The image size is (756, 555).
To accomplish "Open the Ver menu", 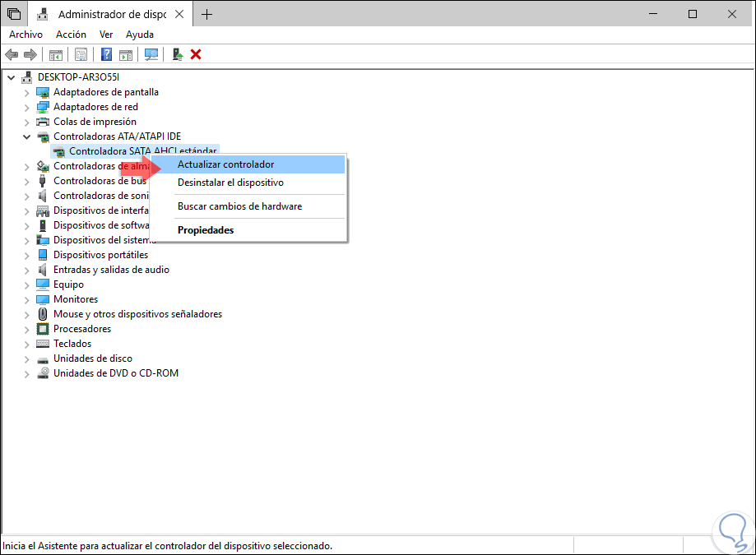I will [x=106, y=35].
